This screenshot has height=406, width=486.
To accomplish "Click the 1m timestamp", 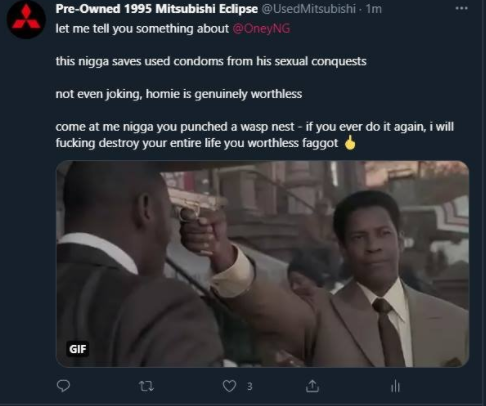I will point(373,9).
